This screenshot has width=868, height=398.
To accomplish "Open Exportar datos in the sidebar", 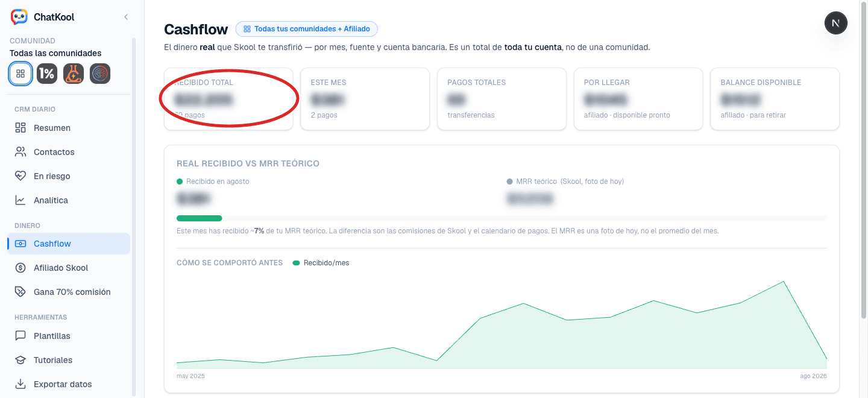I will pos(69,384).
